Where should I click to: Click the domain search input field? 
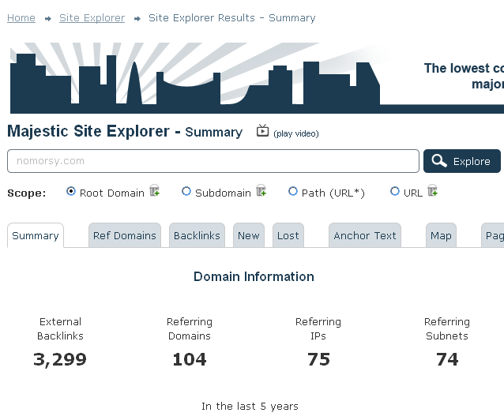[213, 161]
